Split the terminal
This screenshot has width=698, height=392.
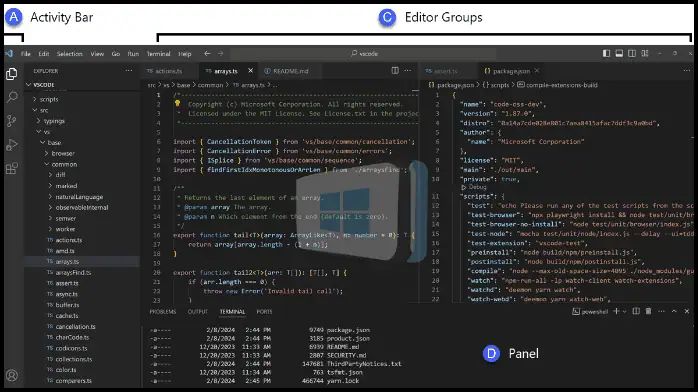pos(636,311)
